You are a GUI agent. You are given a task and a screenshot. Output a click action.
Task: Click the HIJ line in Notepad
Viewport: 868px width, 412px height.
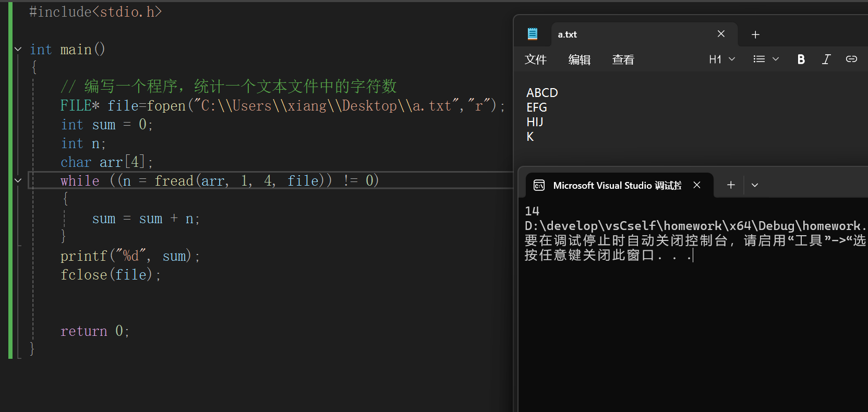point(535,122)
